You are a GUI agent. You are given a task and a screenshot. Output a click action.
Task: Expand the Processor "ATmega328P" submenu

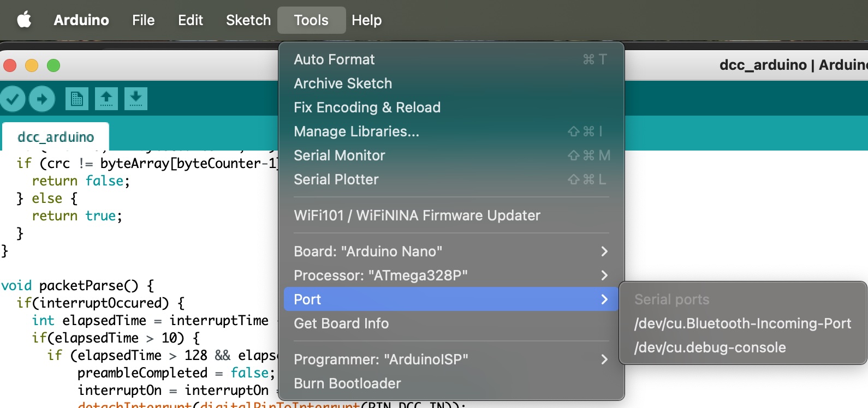451,275
